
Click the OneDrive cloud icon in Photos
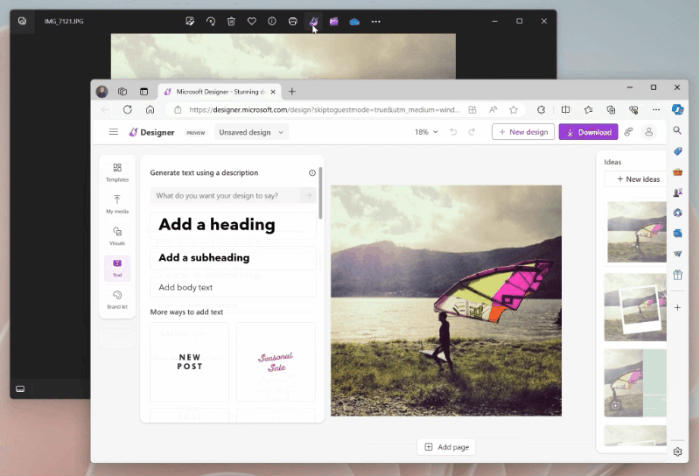[354, 21]
